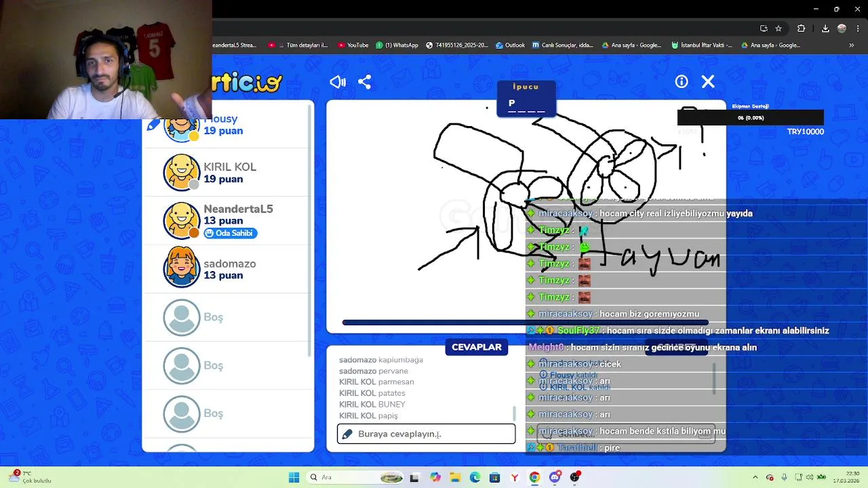Mute the game sound speaker icon
The height and width of the screenshot is (488, 868).
click(338, 82)
